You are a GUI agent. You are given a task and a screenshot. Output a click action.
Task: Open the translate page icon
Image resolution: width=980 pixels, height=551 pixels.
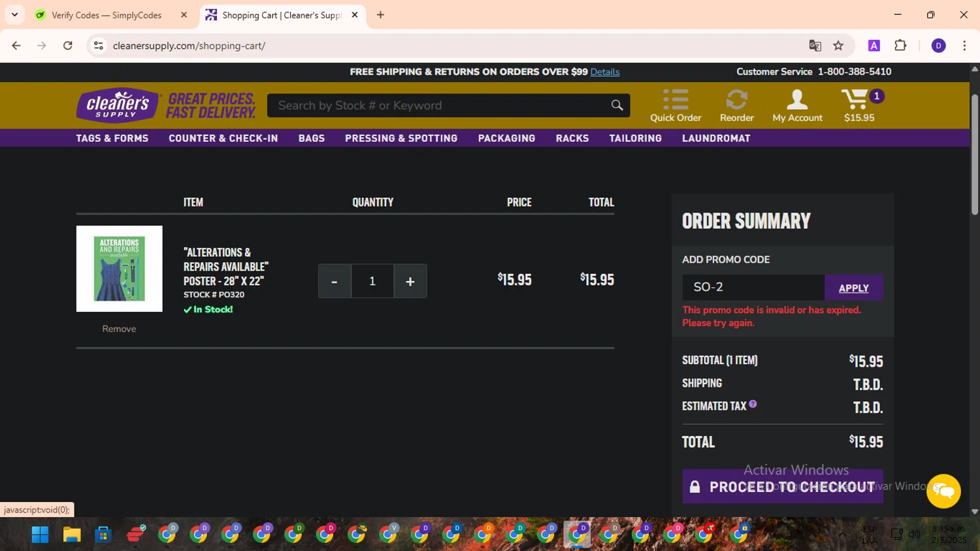click(x=815, y=46)
